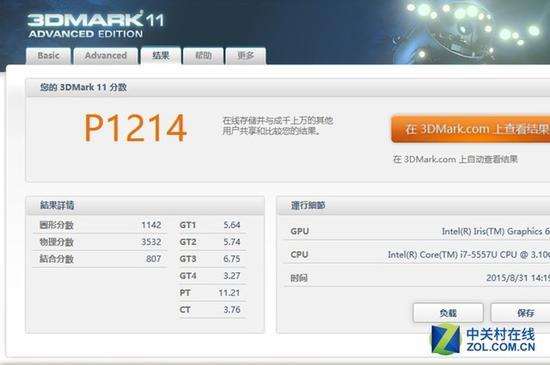Click the P1214 score value
The width and height of the screenshot is (550, 365).
[x=135, y=128]
